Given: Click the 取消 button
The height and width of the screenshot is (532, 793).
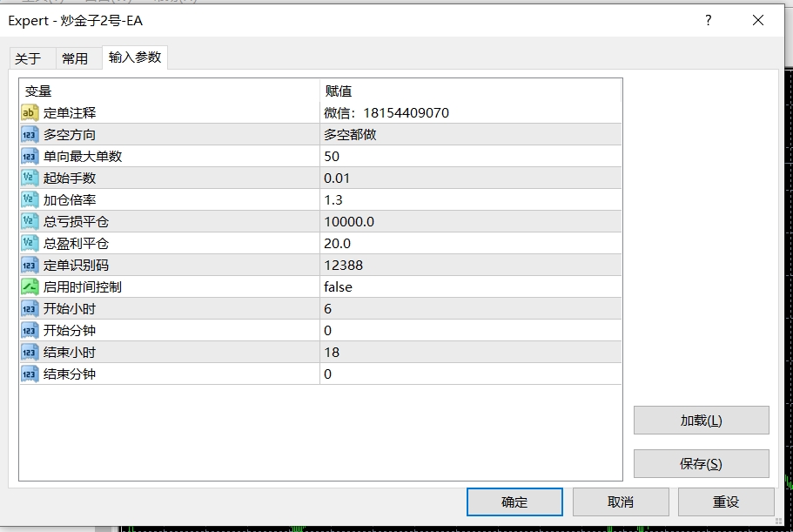Looking at the screenshot, I should 621,502.
